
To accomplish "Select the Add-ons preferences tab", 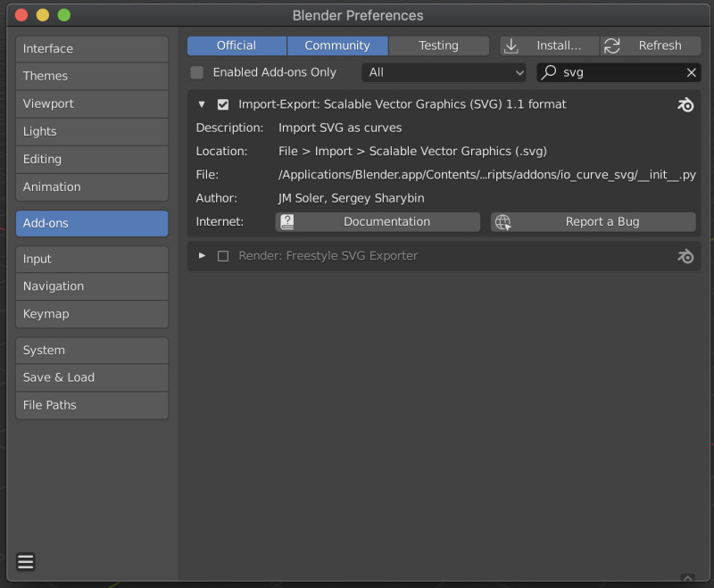I will click(92, 223).
